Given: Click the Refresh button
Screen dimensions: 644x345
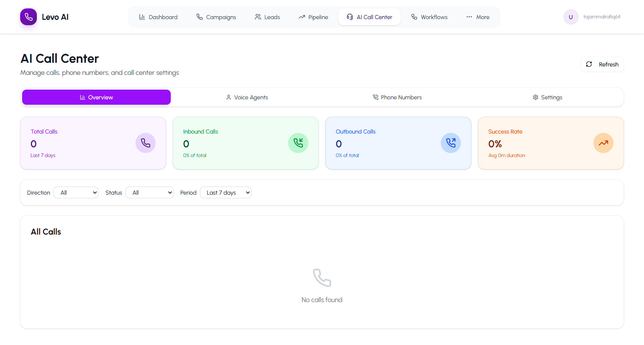Looking at the screenshot, I should (x=602, y=64).
